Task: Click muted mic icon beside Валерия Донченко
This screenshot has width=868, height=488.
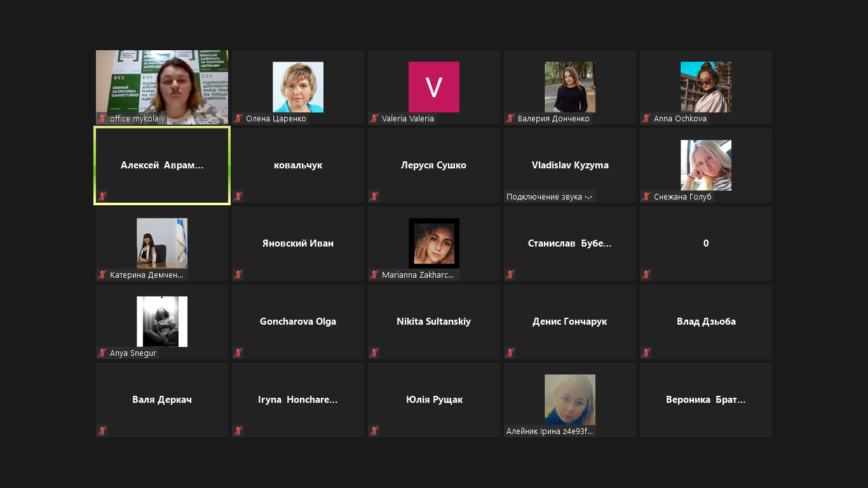Action: pos(510,119)
